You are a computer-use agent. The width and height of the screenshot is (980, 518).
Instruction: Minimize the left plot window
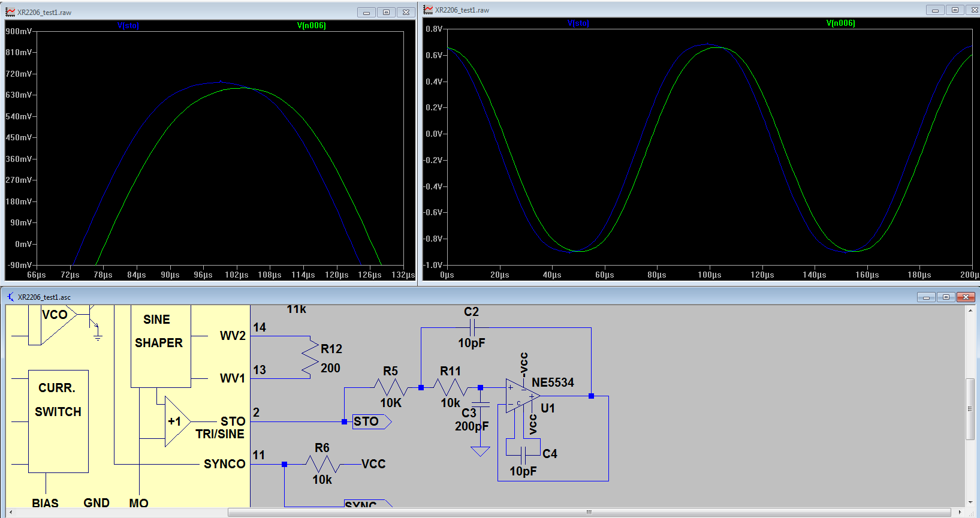[366, 12]
